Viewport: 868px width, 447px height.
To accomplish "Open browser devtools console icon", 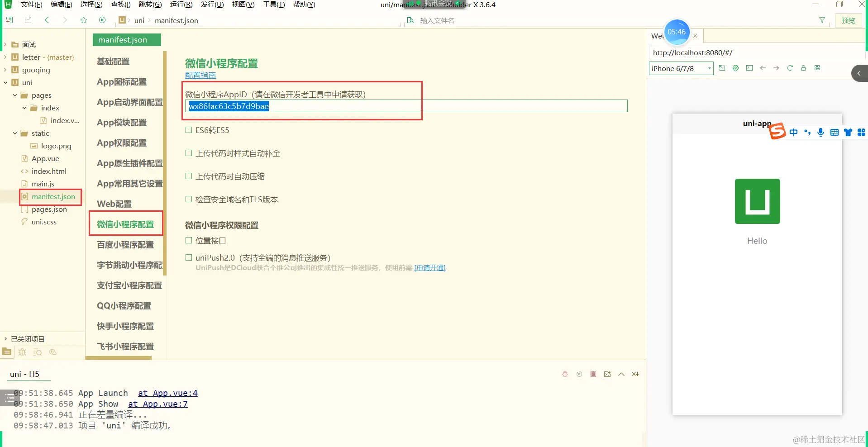I will [749, 68].
